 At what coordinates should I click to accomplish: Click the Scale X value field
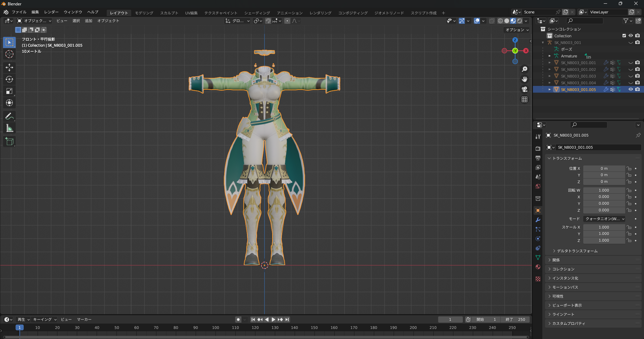[604, 227]
